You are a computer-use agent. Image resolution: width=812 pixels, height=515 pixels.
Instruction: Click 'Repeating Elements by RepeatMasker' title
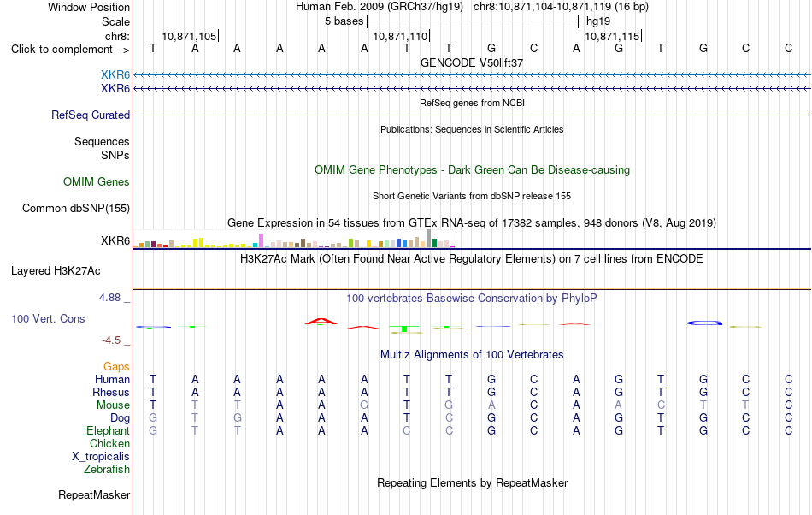pos(472,482)
